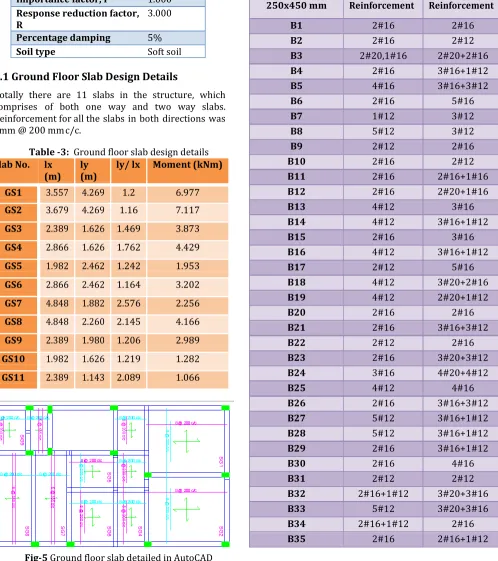Viewport: 498px width, 561px height.
Task: Click moment value '6.977'
Action: (x=187, y=192)
